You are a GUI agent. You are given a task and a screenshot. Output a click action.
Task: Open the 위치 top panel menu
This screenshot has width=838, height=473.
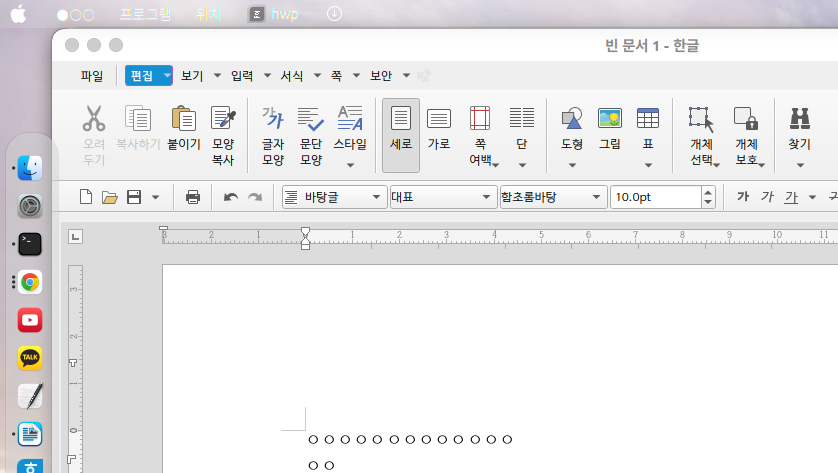point(208,14)
